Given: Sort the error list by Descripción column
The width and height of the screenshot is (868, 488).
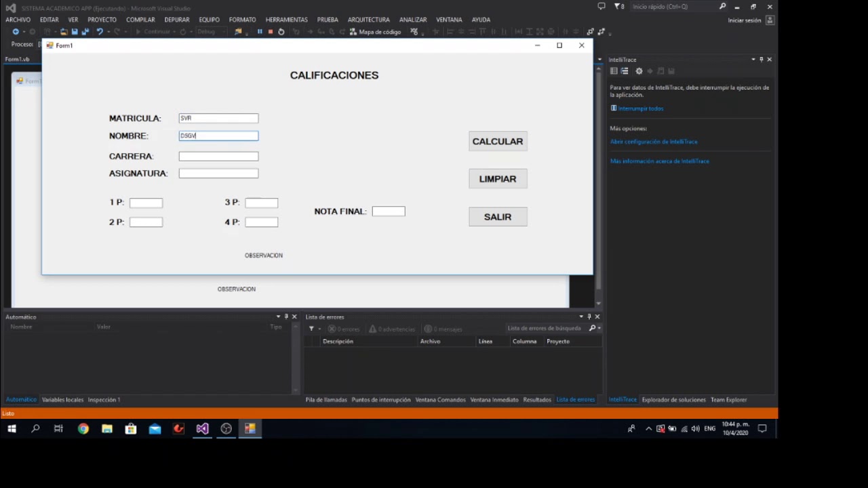Looking at the screenshot, I should (338, 342).
